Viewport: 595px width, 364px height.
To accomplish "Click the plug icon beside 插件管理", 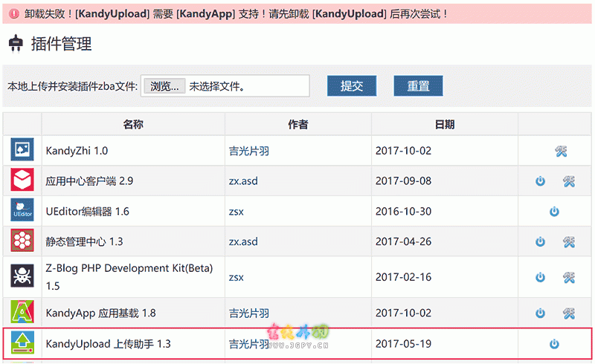I will click(16, 43).
